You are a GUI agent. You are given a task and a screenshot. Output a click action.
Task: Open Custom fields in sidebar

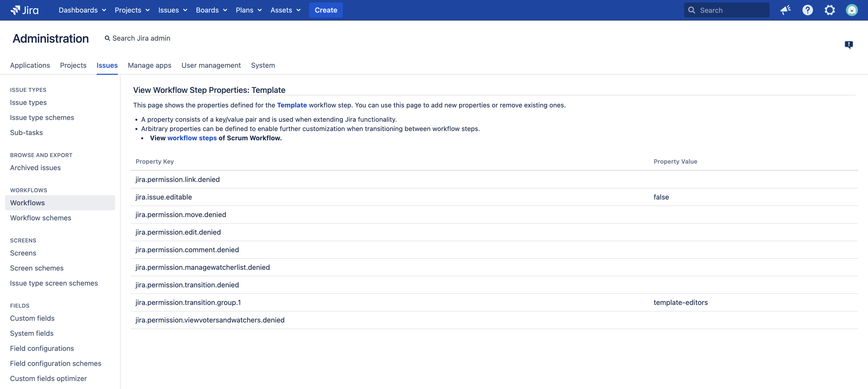click(32, 318)
